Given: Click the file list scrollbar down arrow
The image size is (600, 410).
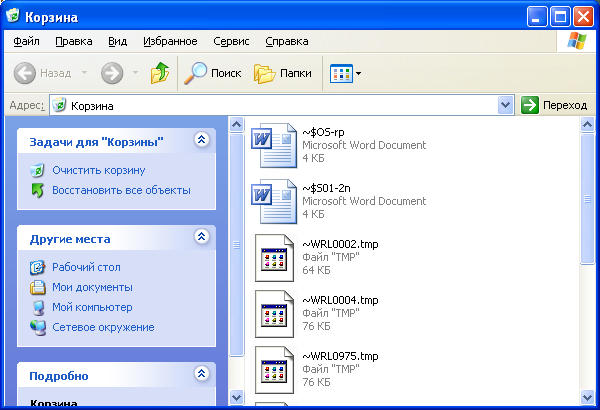Looking at the screenshot, I should pyautogui.click(x=587, y=397).
